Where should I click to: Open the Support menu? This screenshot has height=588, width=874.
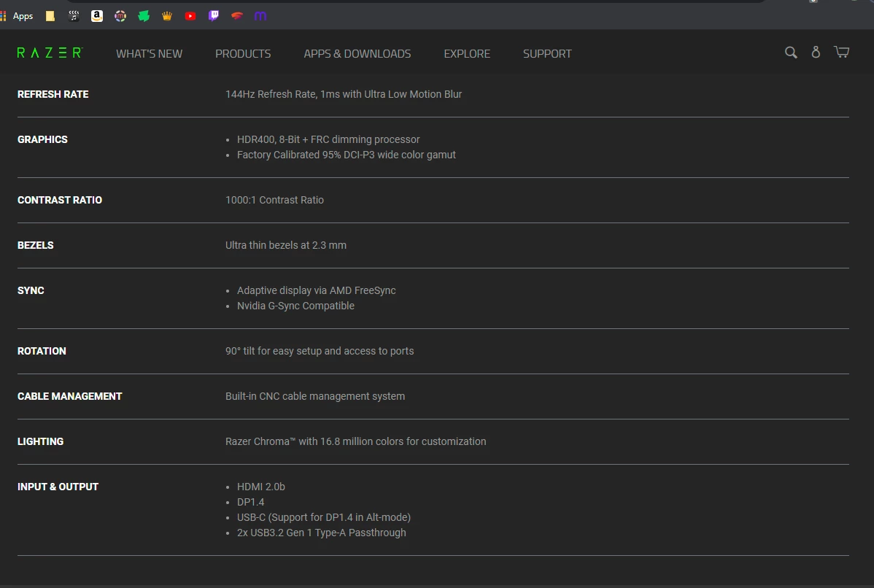[547, 54]
